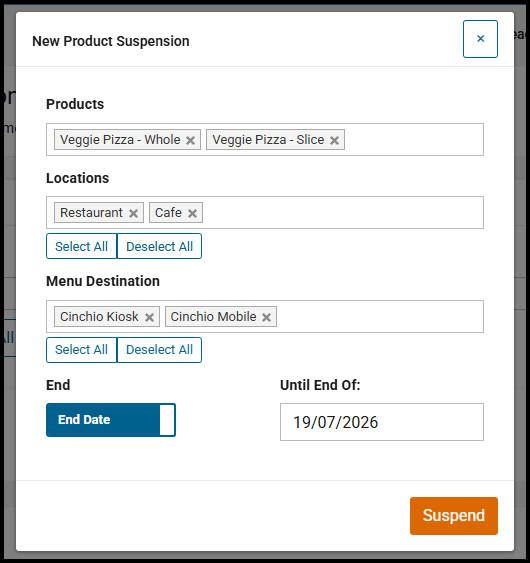The width and height of the screenshot is (530, 563).
Task: Remove the Restaurant location tag
Action: 133,213
